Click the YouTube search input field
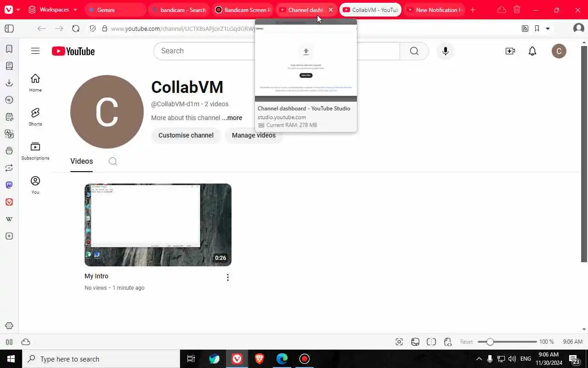This screenshot has width=588, height=368. pos(277,51)
